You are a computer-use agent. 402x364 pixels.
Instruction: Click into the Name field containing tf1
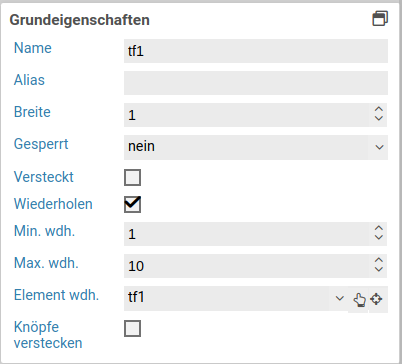256,51
